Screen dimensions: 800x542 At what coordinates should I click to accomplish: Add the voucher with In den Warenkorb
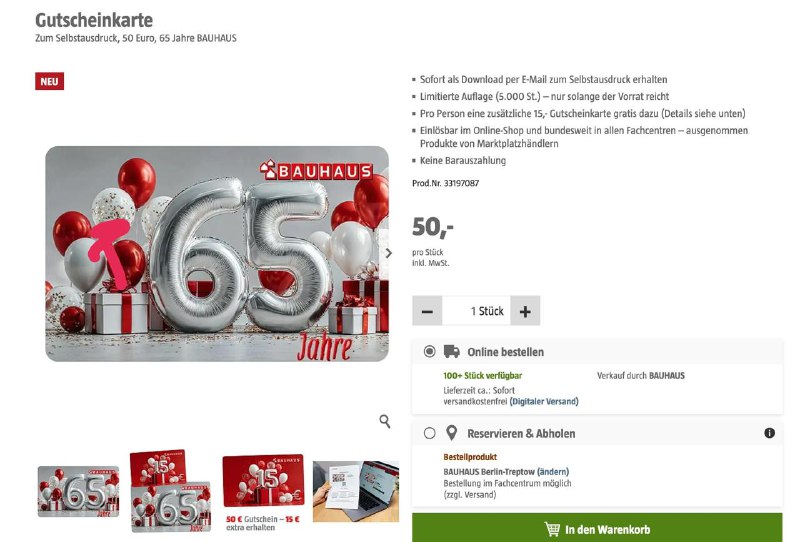coord(597,529)
